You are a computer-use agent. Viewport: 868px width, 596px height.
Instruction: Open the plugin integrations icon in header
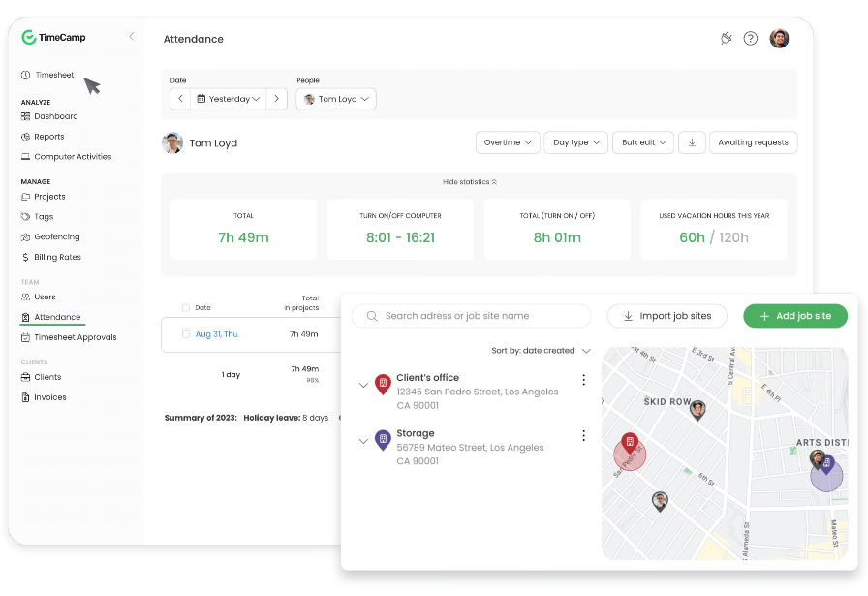click(727, 39)
